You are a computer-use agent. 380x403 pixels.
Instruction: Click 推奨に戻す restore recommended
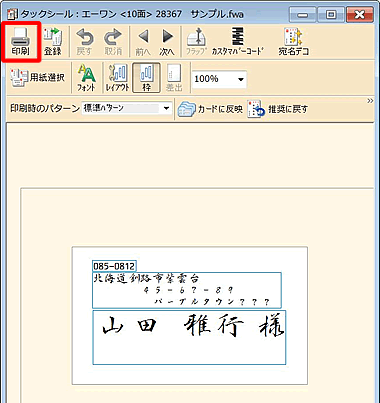point(278,109)
